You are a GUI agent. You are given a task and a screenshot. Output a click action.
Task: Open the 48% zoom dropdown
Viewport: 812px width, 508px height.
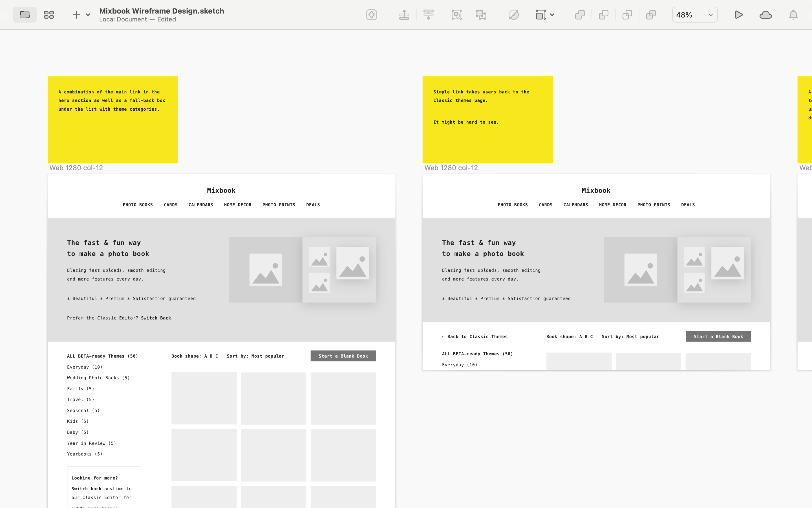[694, 15]
